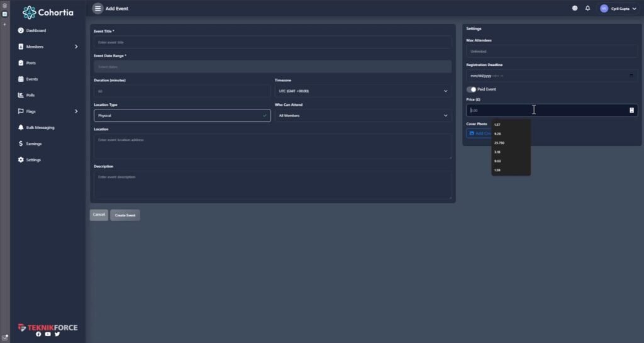Screen dimensions: 644x343
Task: Click the globe language icon in header
Action: click(575, 8)
